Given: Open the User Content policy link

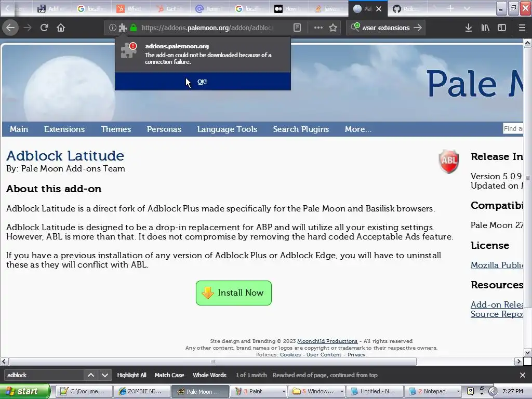Looking at the screenshot, I should [x=324, y=354].
